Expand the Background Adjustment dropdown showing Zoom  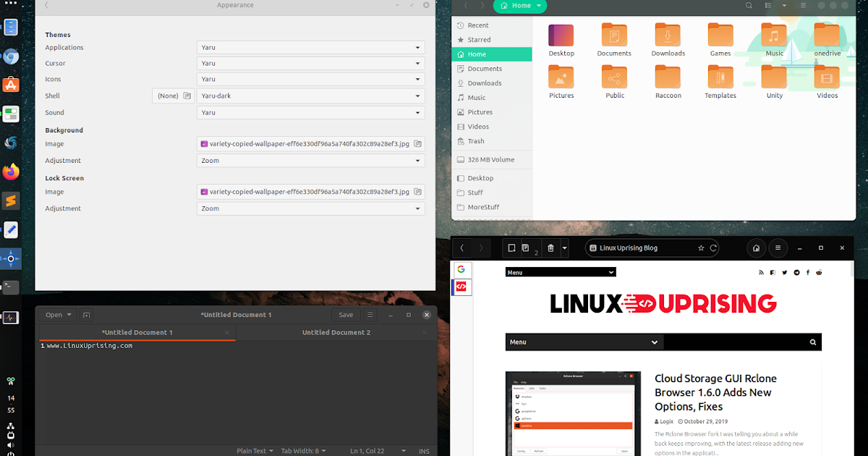(310, 160)
